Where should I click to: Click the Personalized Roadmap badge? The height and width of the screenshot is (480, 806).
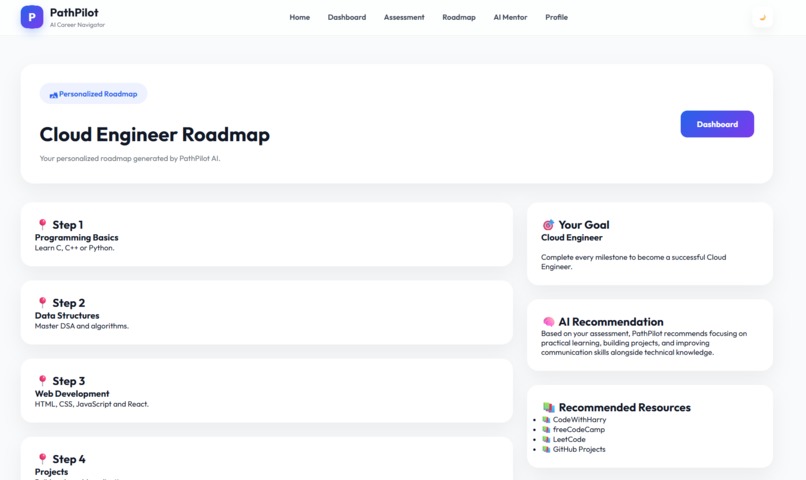pos(94,94)
